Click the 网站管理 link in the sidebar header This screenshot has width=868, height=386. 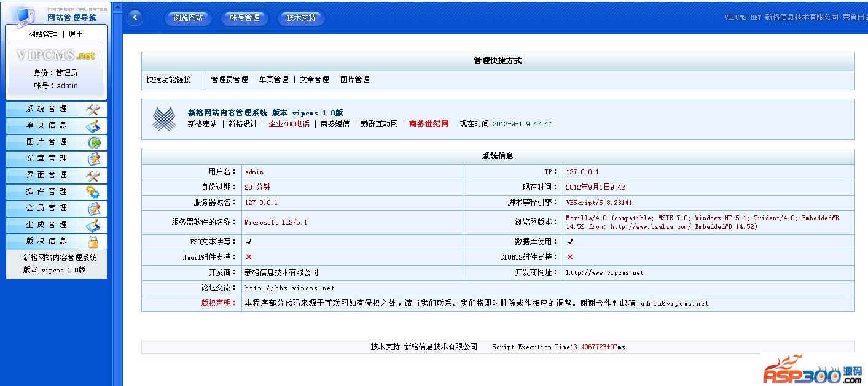43,34
